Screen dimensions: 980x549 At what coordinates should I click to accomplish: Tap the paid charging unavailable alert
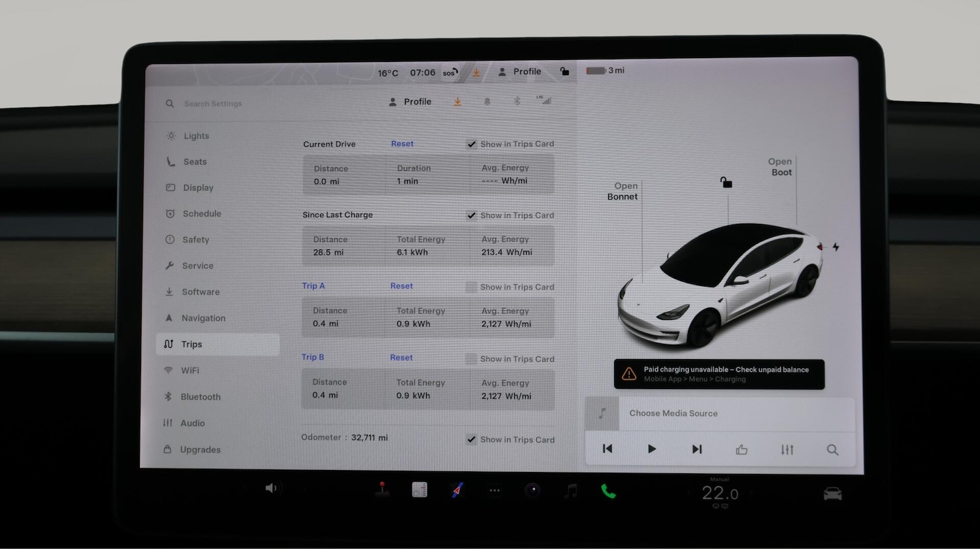[719, 374]
